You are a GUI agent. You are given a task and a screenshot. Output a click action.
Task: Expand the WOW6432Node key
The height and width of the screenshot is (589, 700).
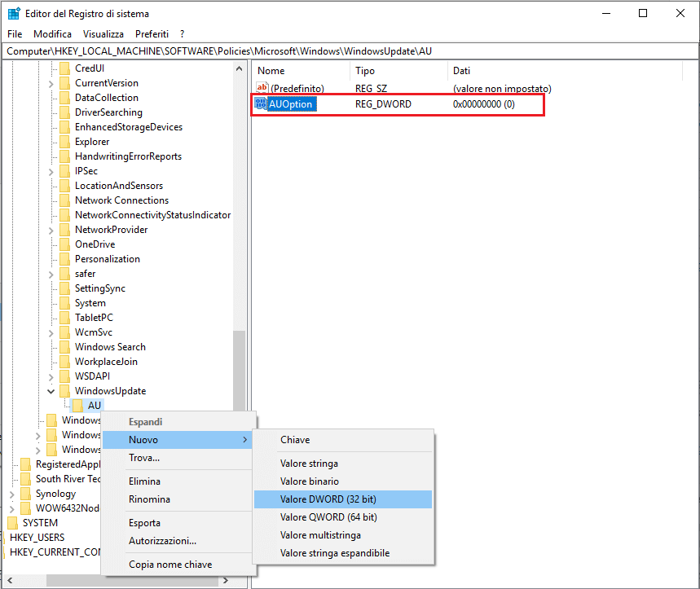click(12, 509)
